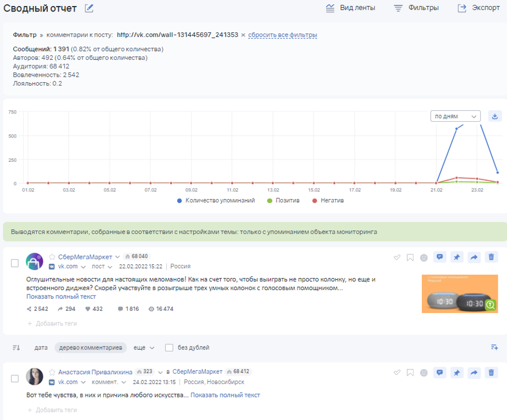Share the СберМегаМаркет post via arrow icon
The height and width of the screenshot is (420, 507).
[474, 257]
